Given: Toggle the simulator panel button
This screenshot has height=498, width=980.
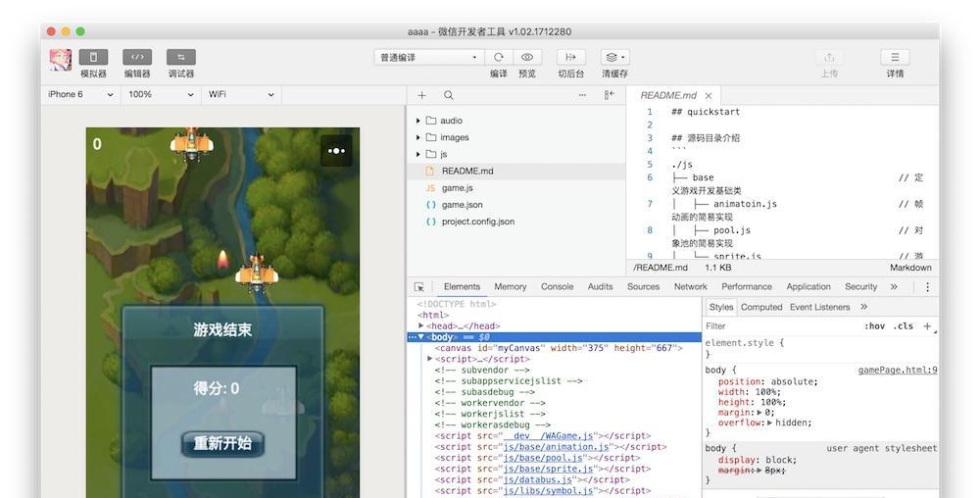Looking at the screenshot, I should pos(93,57).
